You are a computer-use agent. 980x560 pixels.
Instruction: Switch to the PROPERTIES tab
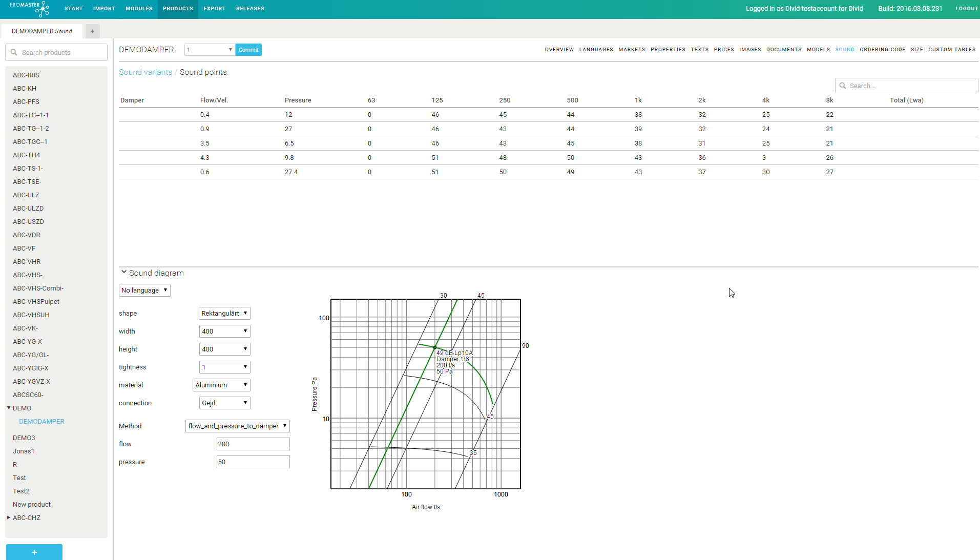click(x=668, y=50)
